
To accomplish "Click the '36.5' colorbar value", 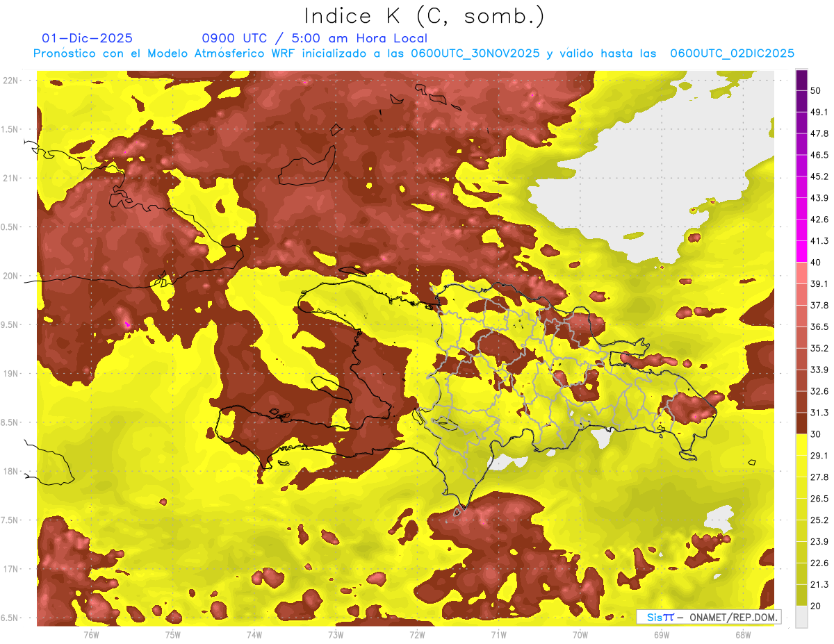I will coord(819,327).
